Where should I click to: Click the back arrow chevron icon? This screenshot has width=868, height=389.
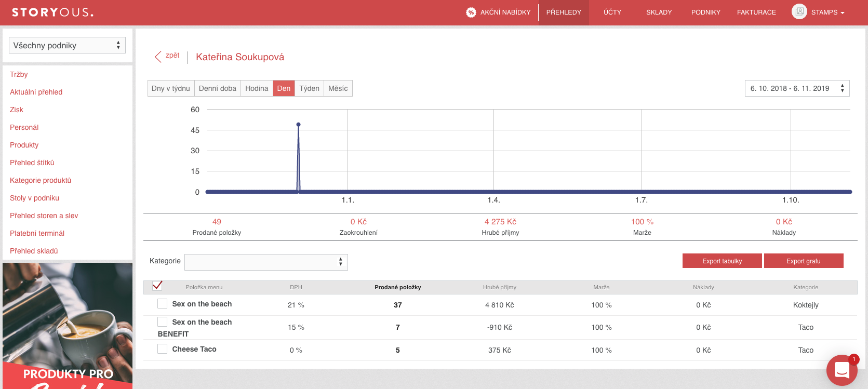click(x=158, y=57)
